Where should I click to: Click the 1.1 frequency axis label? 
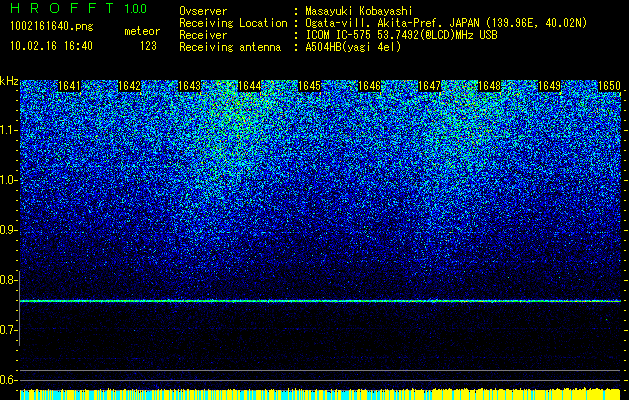coord(8,130)
